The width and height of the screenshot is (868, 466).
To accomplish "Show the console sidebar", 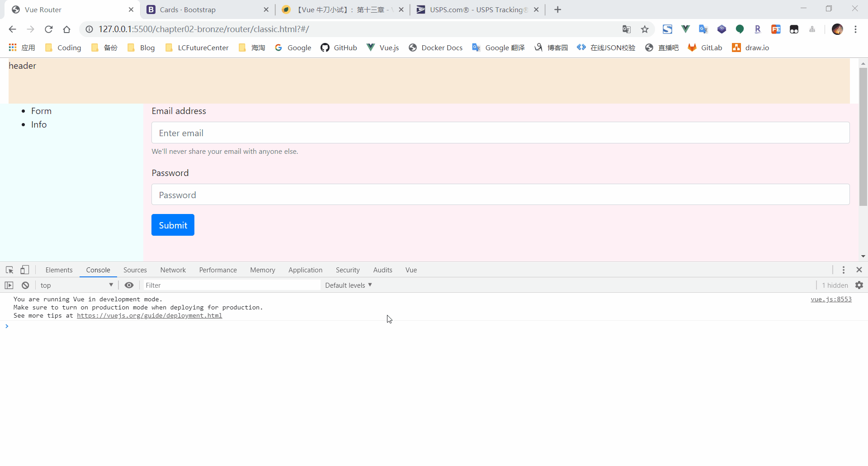I will pyautogui.click(x=9, y=285).
